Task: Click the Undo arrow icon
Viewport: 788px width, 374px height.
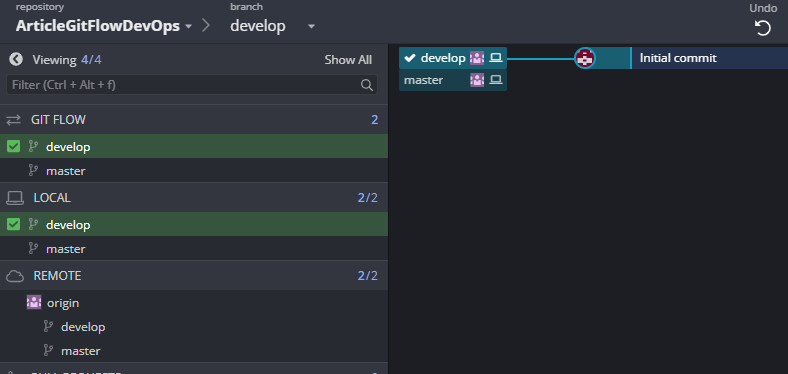Action: coord(762,28)
